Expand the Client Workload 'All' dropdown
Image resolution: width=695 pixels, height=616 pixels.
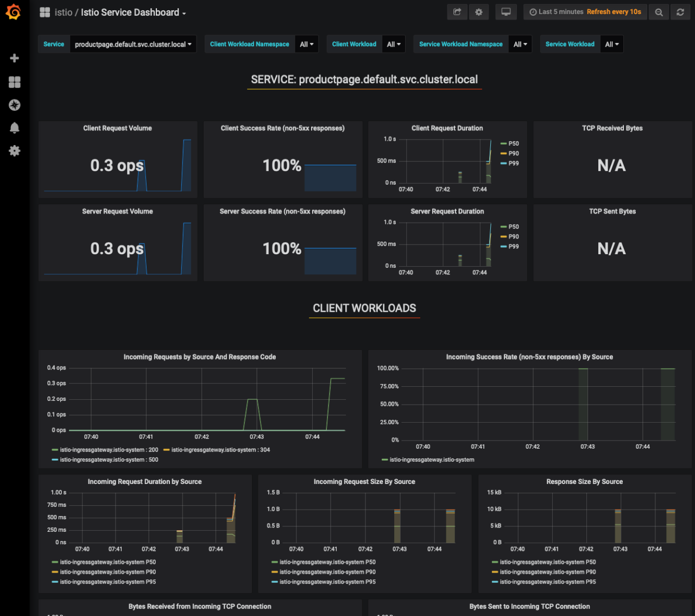tap(393, 44)
